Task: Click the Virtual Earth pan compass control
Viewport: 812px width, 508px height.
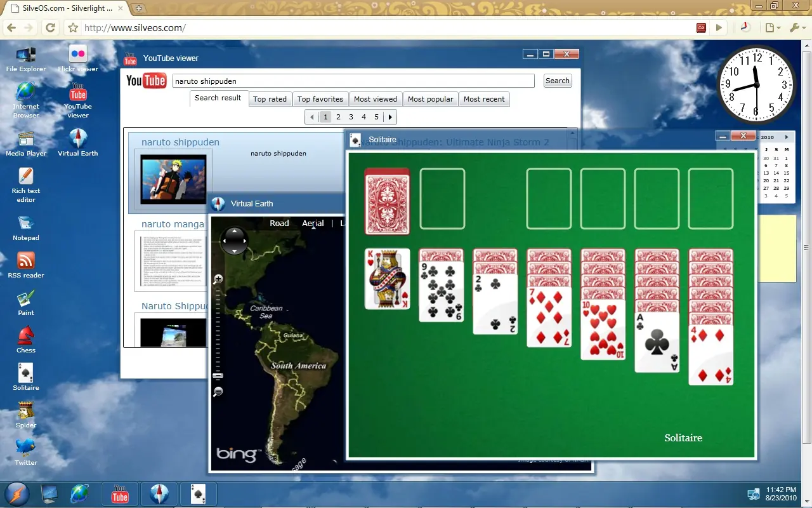Action: point(235,241)
